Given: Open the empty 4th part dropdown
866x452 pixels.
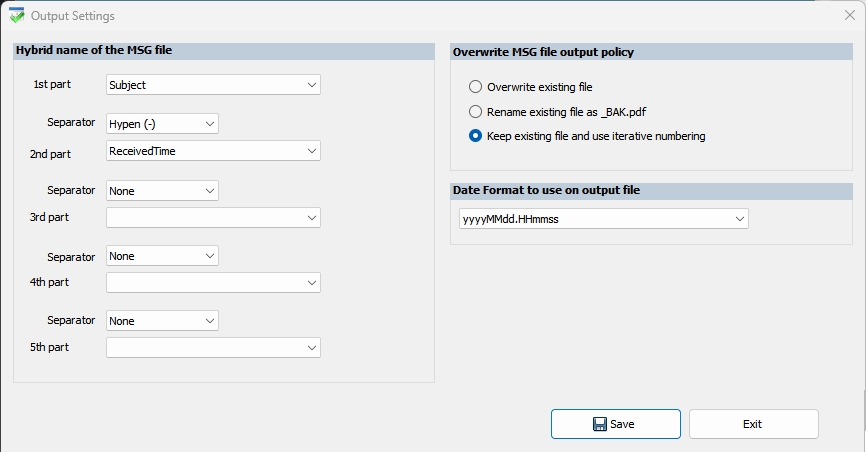Looking at the screenshot, I should [213, 283].
